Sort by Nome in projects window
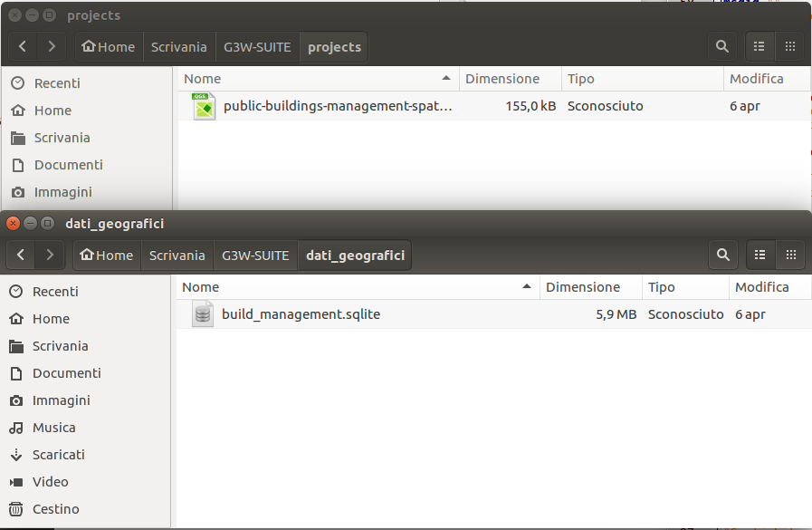This screenshot has width=812, height=530. click(319, 79)
